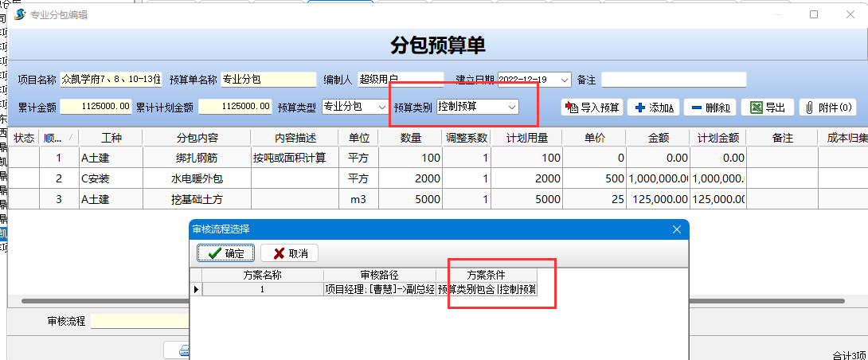The height and width of the screenshot is (360, 868).
Task: Export the budget with 导出 button
Action: pos(768,108)
